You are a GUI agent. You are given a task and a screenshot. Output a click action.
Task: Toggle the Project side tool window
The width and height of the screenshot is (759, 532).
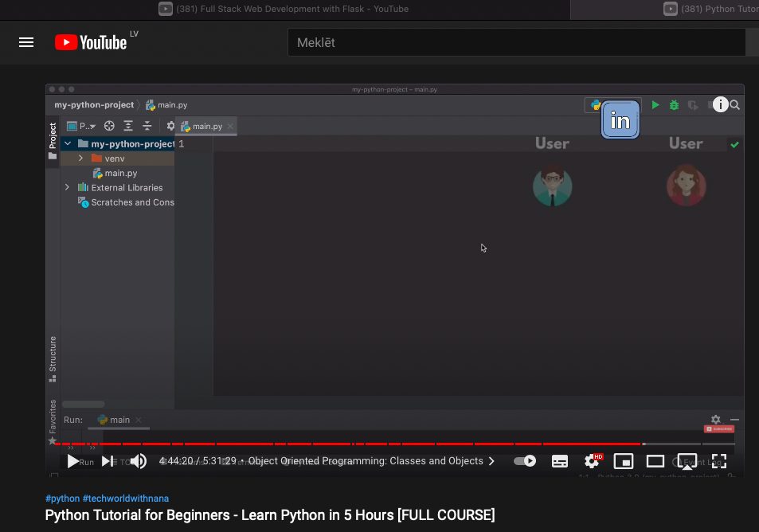(x=53, y=142)
